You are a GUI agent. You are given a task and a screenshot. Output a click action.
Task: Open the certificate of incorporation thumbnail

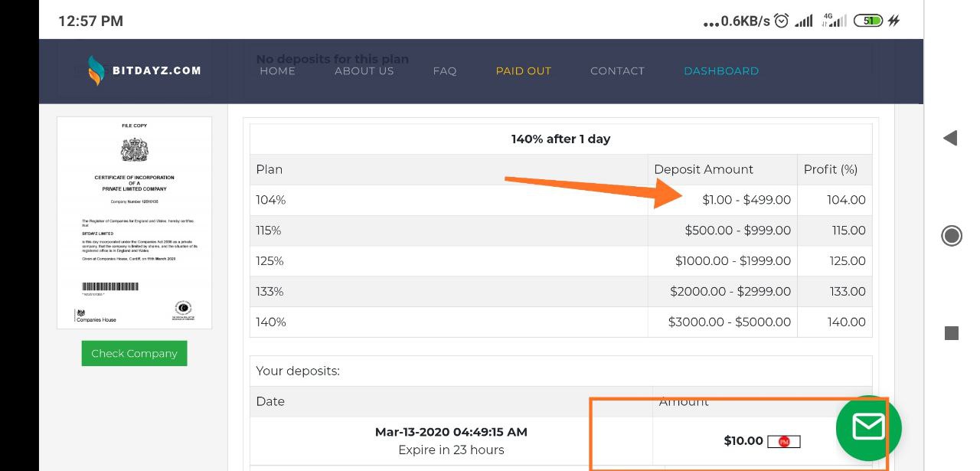coord(134,222)
